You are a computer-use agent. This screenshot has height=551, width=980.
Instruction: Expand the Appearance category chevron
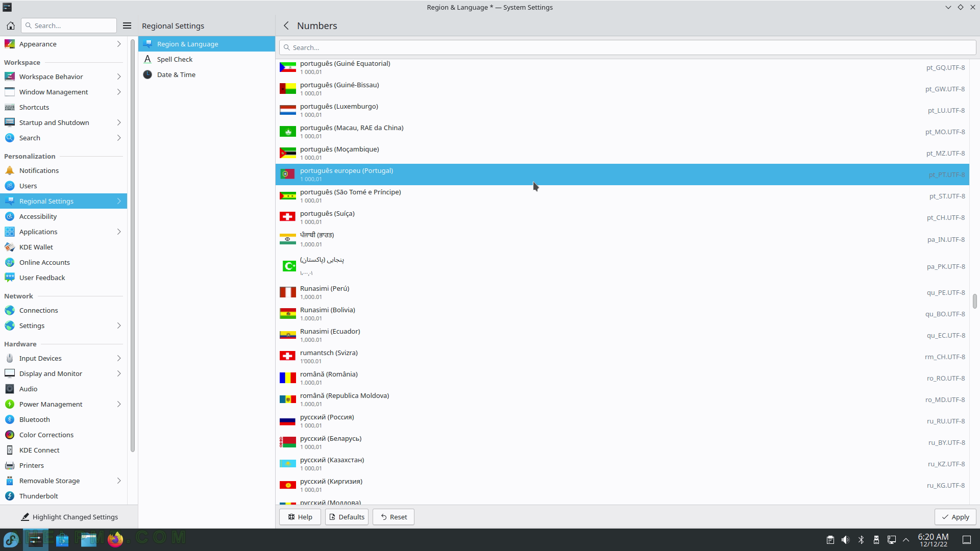[x=119, y=44]
